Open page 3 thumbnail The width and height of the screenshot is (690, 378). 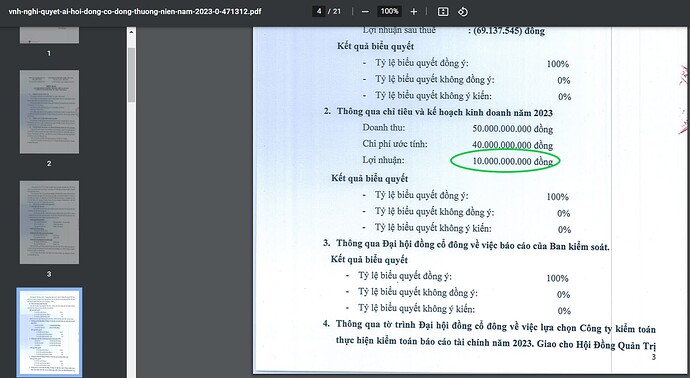pos(49,222)
